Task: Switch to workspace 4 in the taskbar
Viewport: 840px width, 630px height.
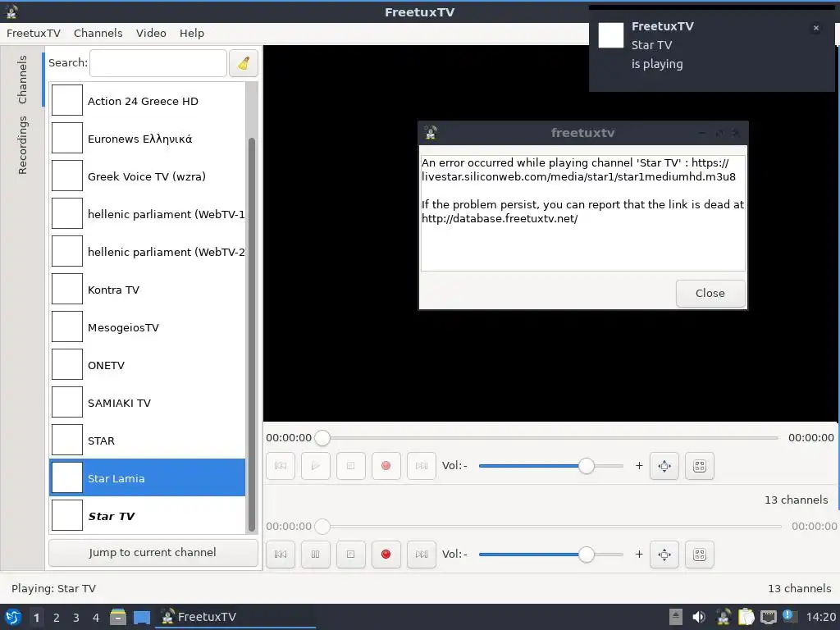Action: tap(96, 618)
